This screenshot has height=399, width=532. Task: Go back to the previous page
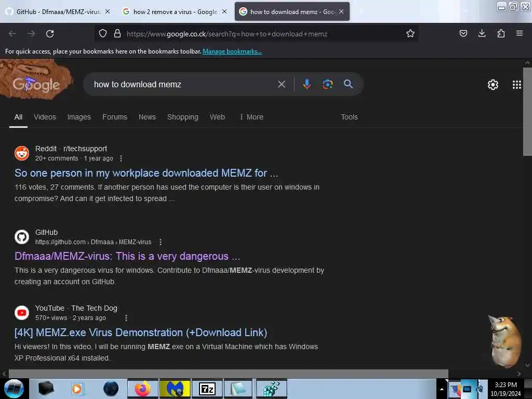(12, 34)
